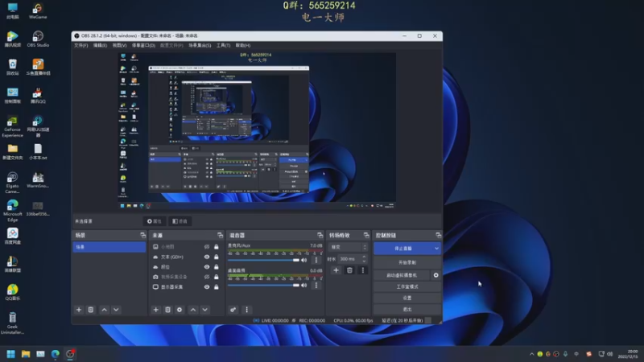Open Elgato Camera desktop icon

click(x=12, y=183)
